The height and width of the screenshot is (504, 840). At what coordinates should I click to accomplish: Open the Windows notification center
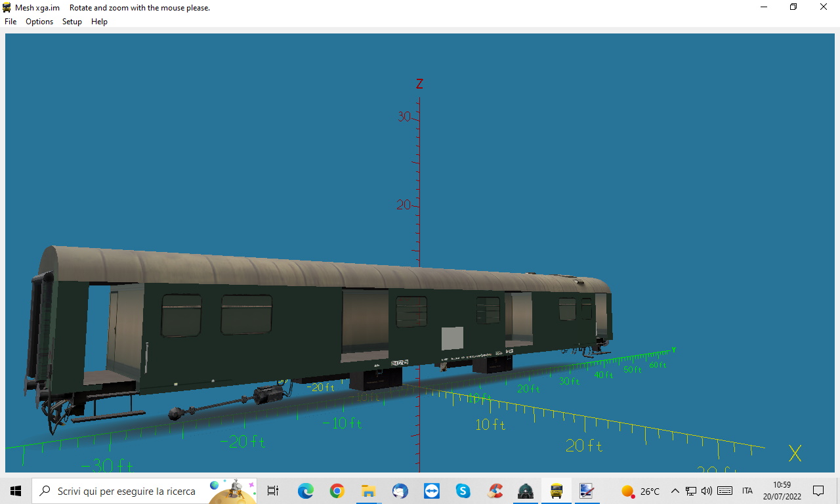tap(818, 491)
